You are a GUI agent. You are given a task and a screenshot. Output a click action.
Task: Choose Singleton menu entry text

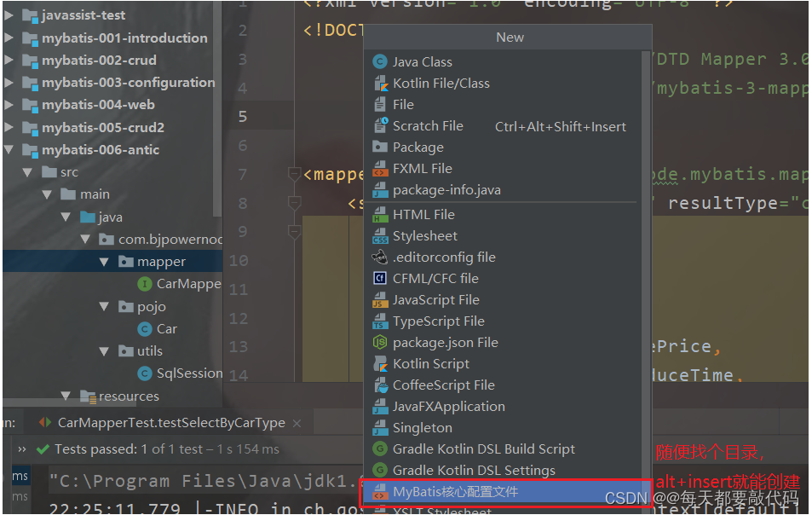coord(422,427)
